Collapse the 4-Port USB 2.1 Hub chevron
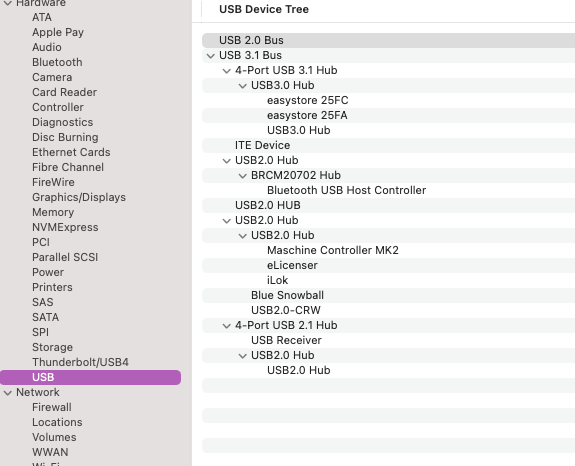Screen dimensions: 575x466 [227, 326]
